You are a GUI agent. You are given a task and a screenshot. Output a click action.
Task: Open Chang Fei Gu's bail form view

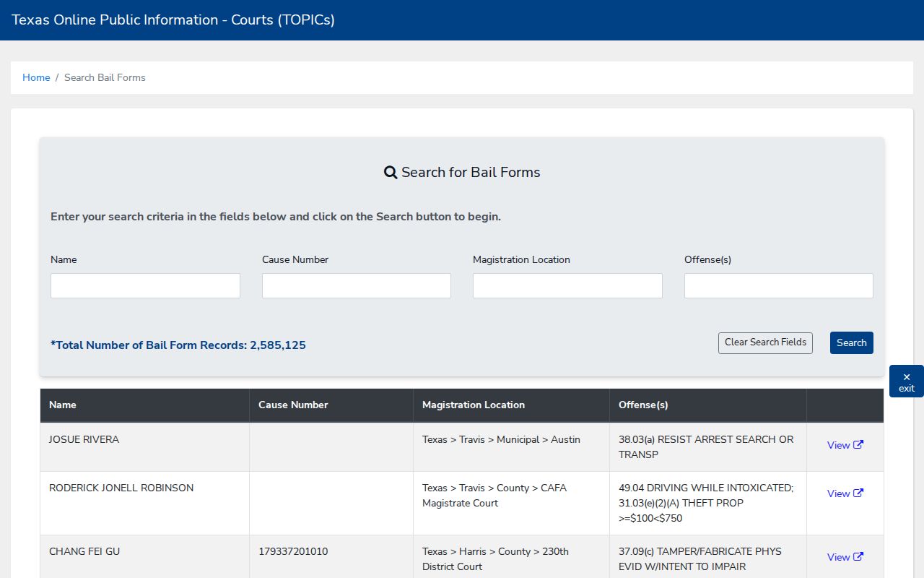point(845,557)
